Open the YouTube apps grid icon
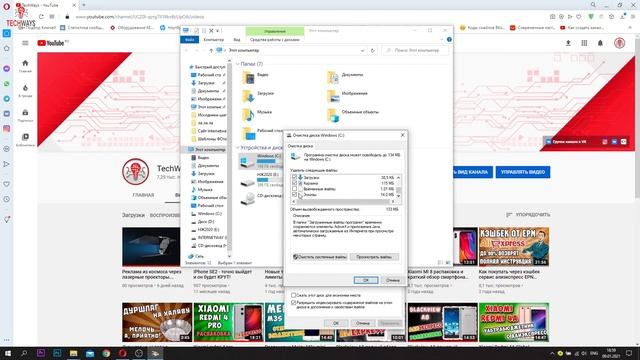This screenshot has height=360, width=640. tap(584, 43)
